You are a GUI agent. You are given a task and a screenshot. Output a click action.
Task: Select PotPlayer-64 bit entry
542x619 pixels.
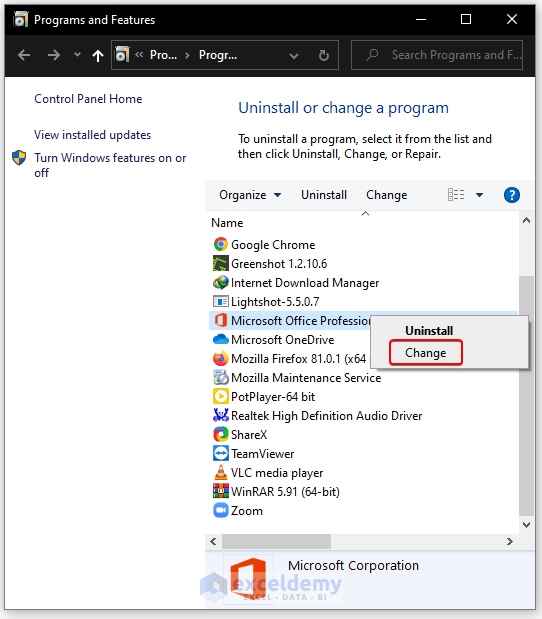point(273,397)
